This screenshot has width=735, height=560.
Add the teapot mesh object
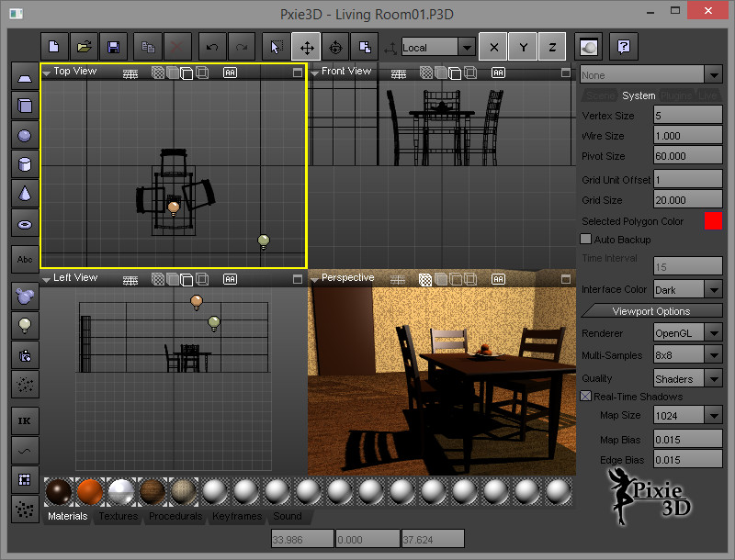(x=25, y=296)
